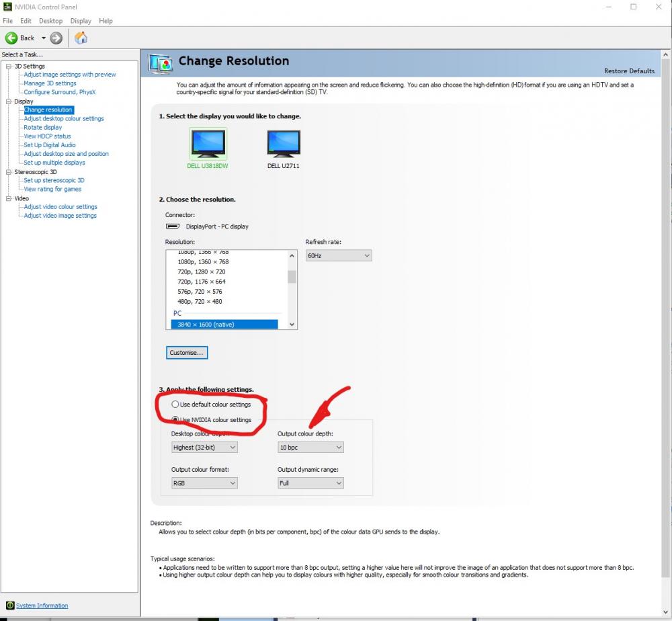Click Restore Defaults link
The image size is (672, 621).
click(629, 71)
